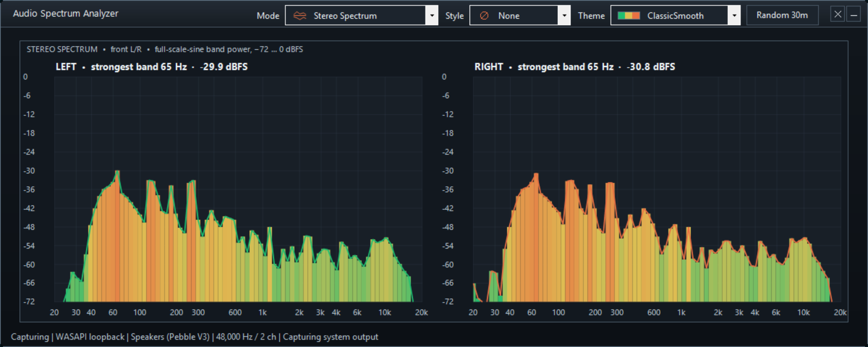868x347 pixels.
Task: Click Capturing system output status text
Action: point(330,337)
